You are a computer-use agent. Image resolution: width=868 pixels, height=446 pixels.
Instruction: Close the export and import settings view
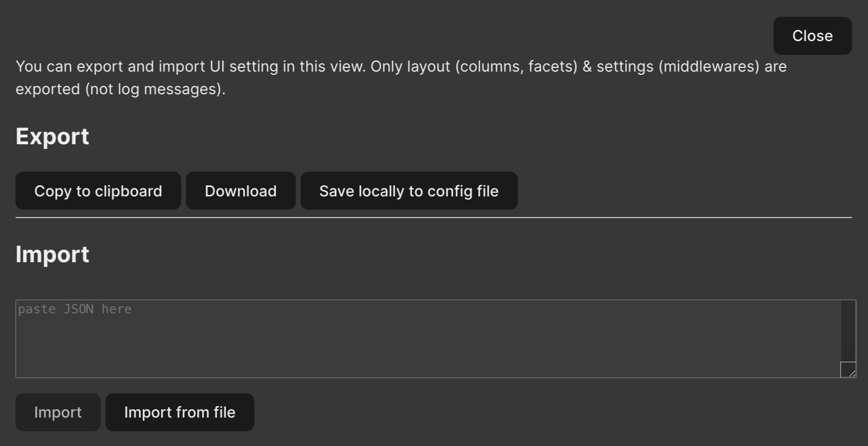click(x=812, y=36)
